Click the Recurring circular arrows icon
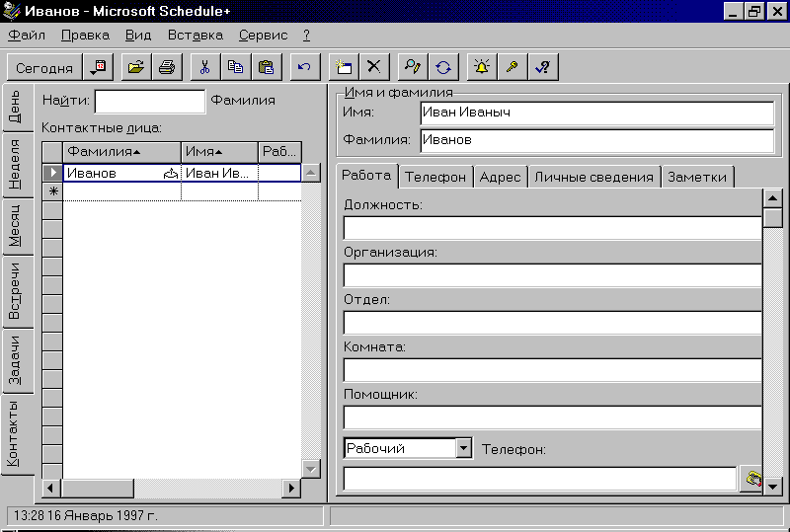The height and width of the screenshot is (532, 790). click(x=443, y=67)
